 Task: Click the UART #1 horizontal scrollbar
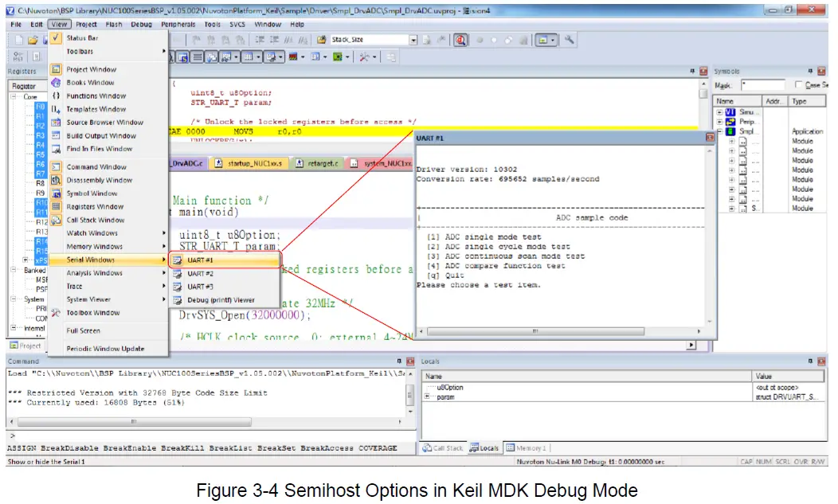pos(535,331)
